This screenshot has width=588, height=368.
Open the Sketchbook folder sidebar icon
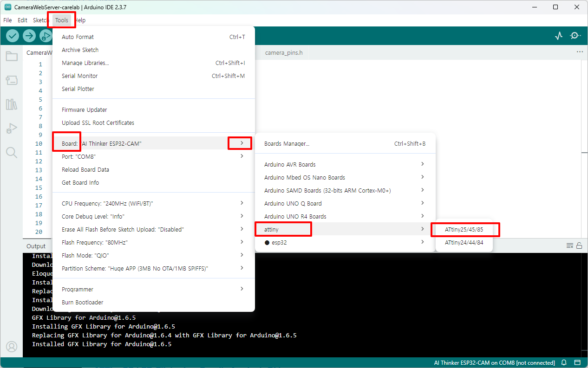(x=12, y=57)
